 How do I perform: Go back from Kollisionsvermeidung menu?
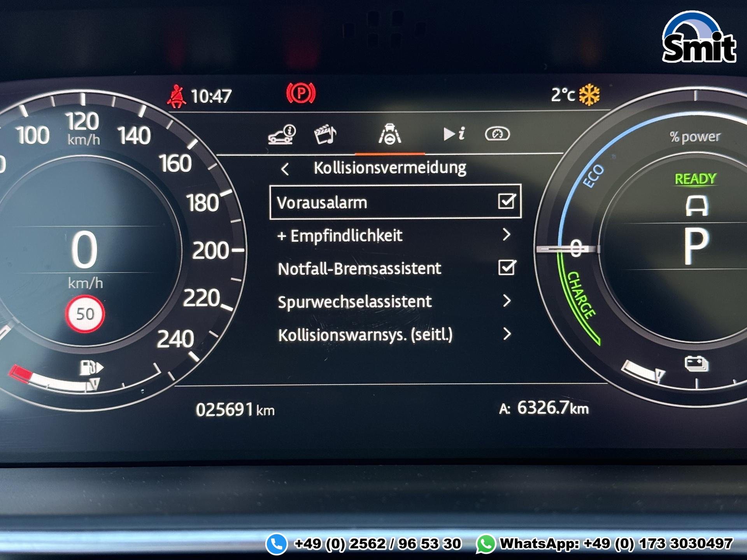(285, 169)
